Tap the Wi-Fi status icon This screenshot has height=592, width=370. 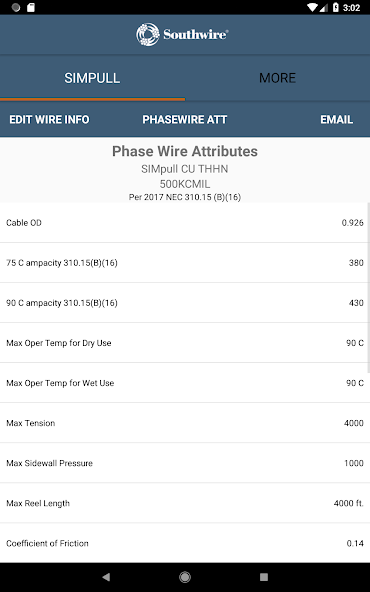click(x=313, y=8)
